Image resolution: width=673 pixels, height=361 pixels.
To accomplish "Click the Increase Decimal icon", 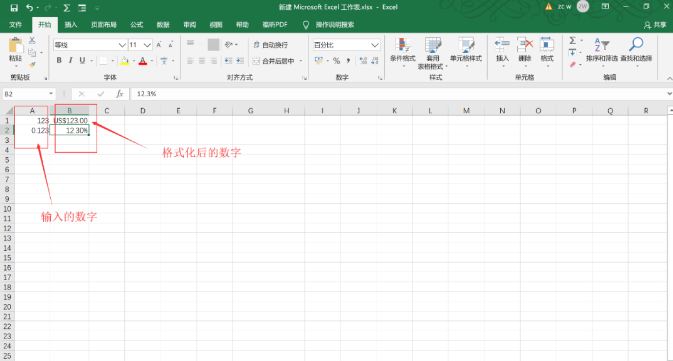I will (363, 61).
